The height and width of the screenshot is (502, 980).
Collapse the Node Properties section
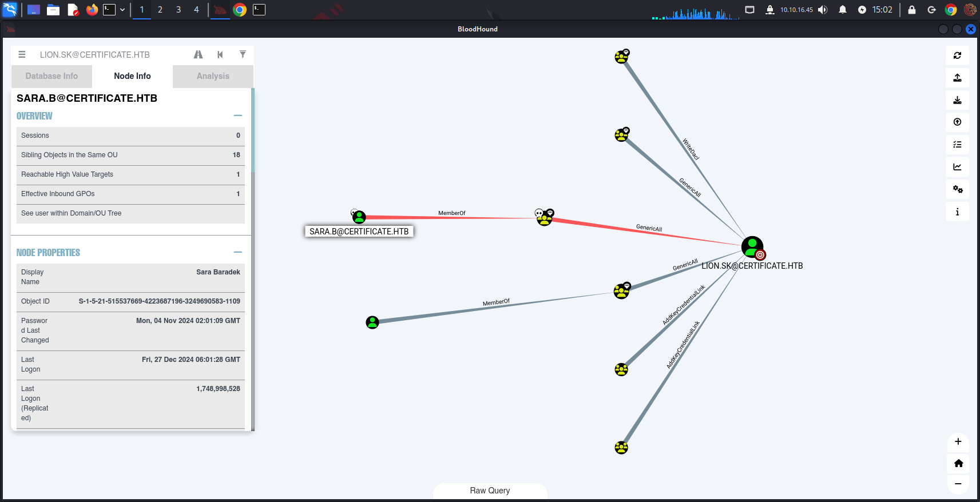click(x=238, y=252)
